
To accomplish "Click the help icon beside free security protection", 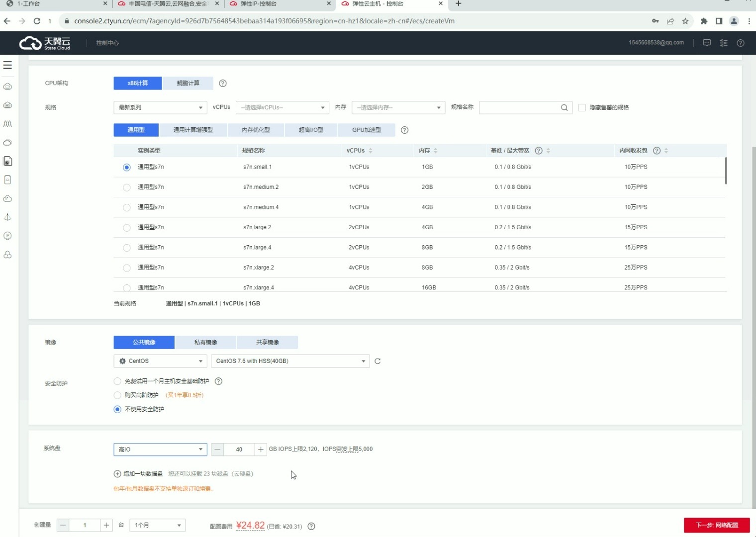I will tap(218, 381).
